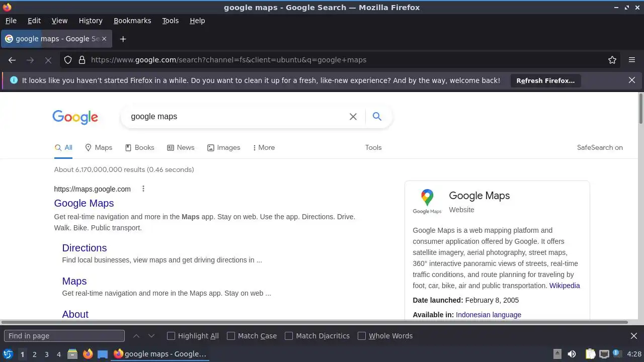644x362 pixels.
Task: Open the View menu
Action: (x=59, y=21)
